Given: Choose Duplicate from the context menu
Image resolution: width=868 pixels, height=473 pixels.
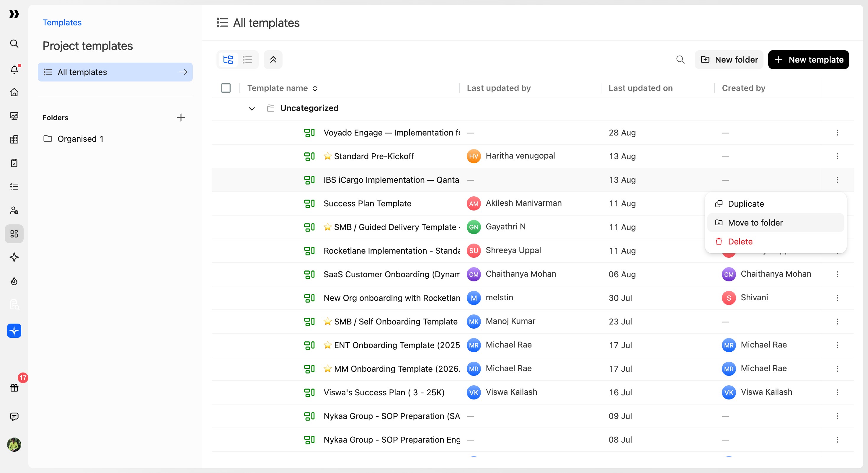Looking at the screenshot, I should (776, 204).
